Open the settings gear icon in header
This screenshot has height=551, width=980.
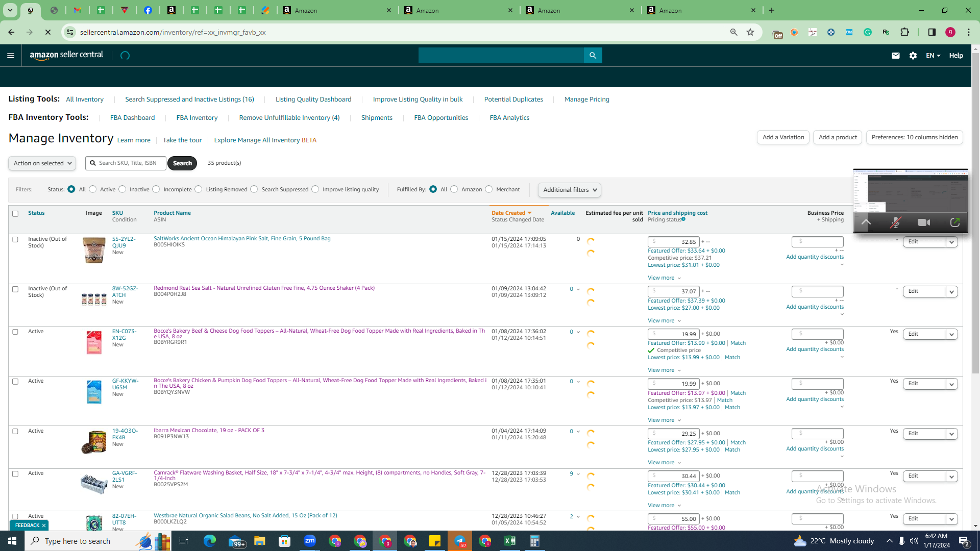(913, 56)
